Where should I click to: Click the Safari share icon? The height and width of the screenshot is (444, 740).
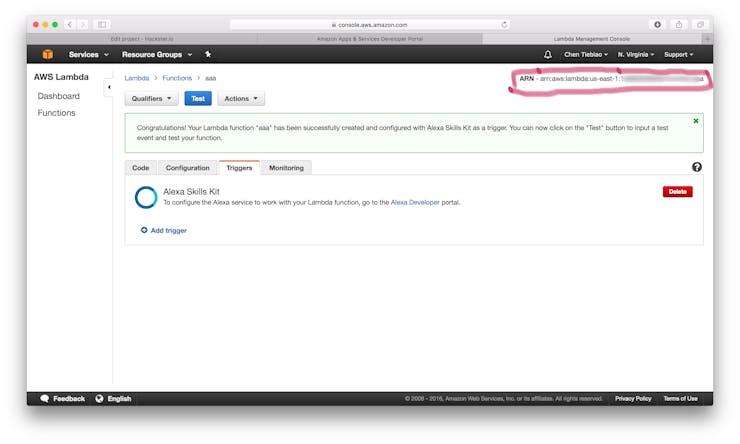point(679,25)
